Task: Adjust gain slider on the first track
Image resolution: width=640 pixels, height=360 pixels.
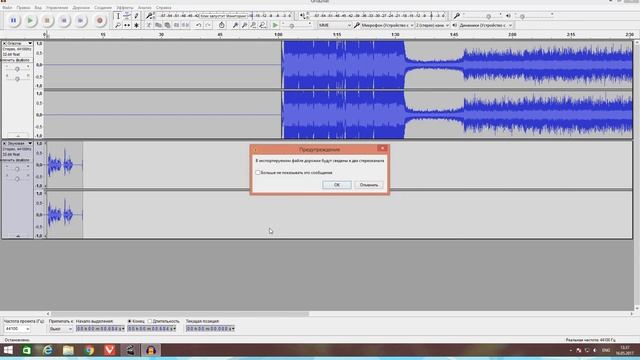Action: (17, 69)
